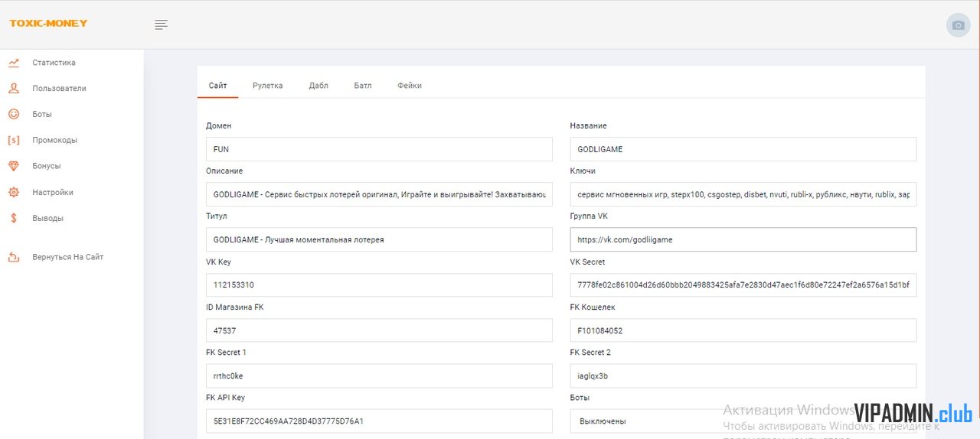Focus the Домен field with FUN
The width and height of the screenshot is (980, 439).
[379, 149]
